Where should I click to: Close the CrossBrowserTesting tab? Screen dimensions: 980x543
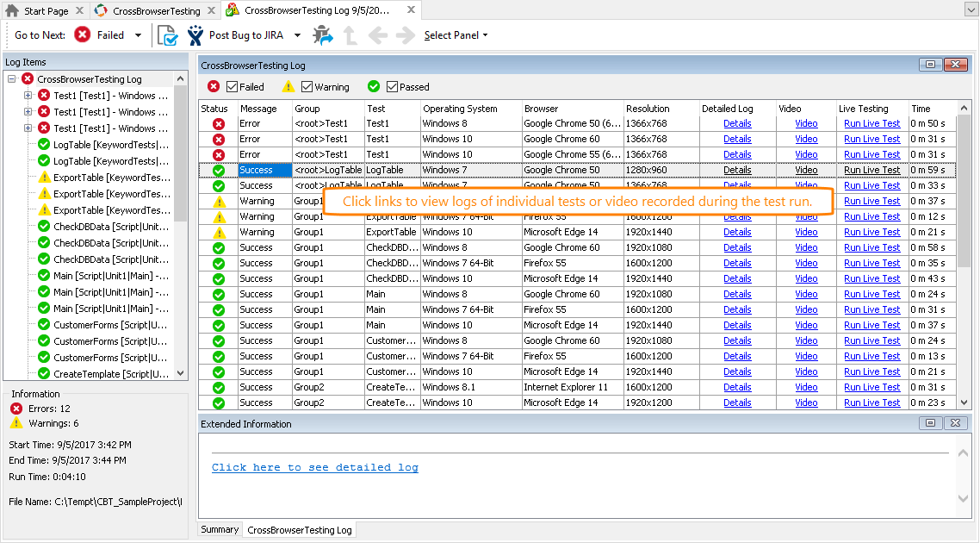click(x=211, y=10)
